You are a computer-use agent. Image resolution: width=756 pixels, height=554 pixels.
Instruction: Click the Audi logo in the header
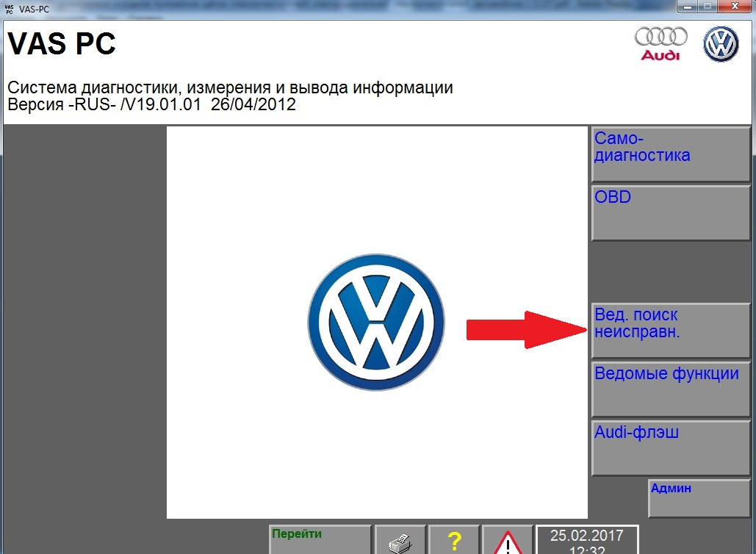[x=660, y=44]
